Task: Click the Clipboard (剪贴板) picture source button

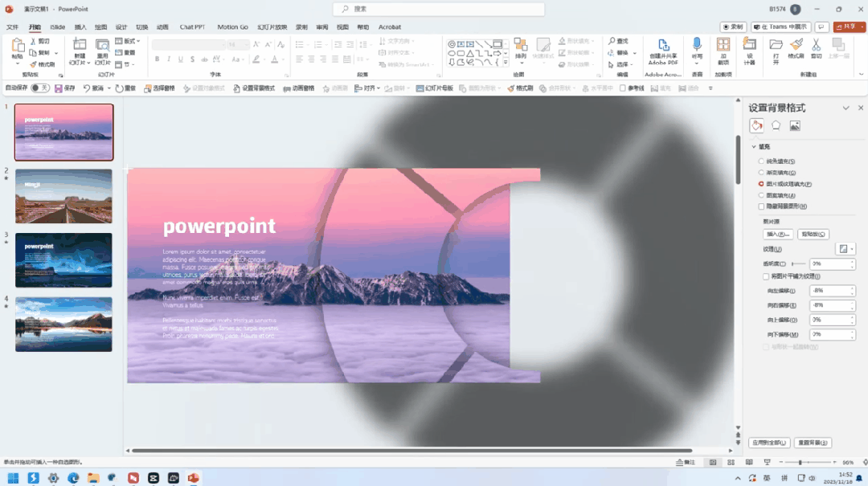Action: click(x=813, y=234)
